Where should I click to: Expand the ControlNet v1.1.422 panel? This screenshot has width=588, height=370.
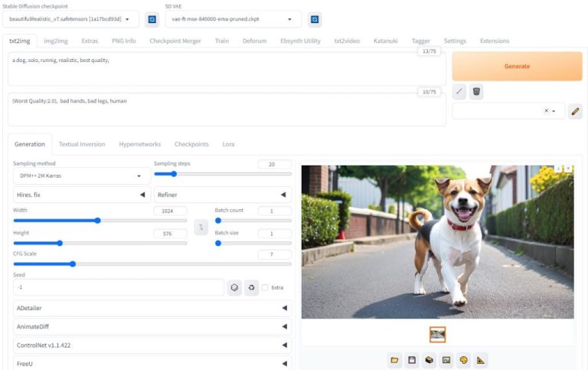[x=152, y=345]
